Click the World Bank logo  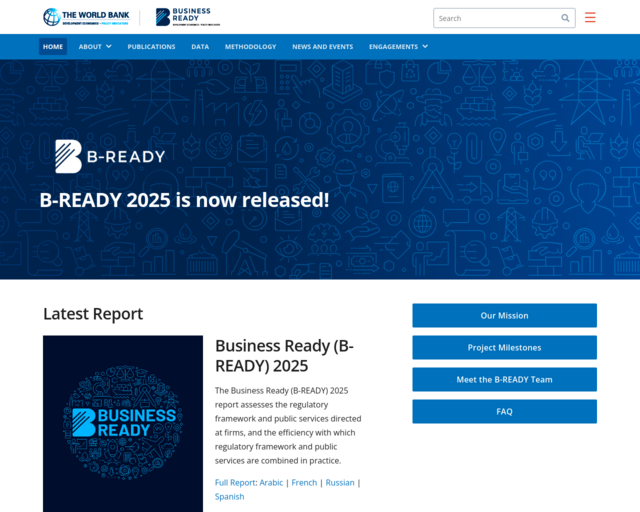click(87, 17)
